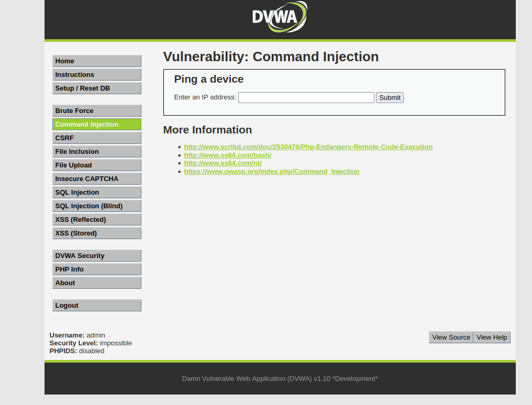Click the footer DVWA v1.10 Development text
The width and height of the screenshot is (532, 405).
click(280, 378)
